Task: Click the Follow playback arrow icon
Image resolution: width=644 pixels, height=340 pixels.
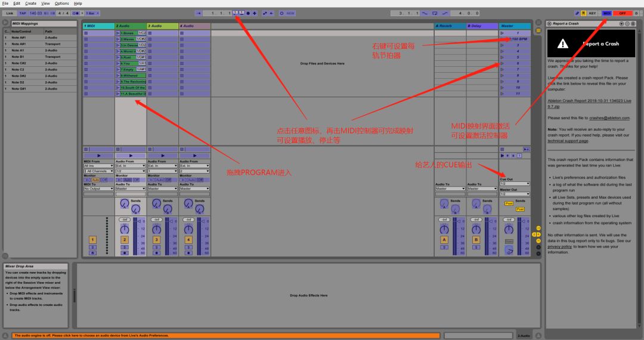Action: click(199, 13)
